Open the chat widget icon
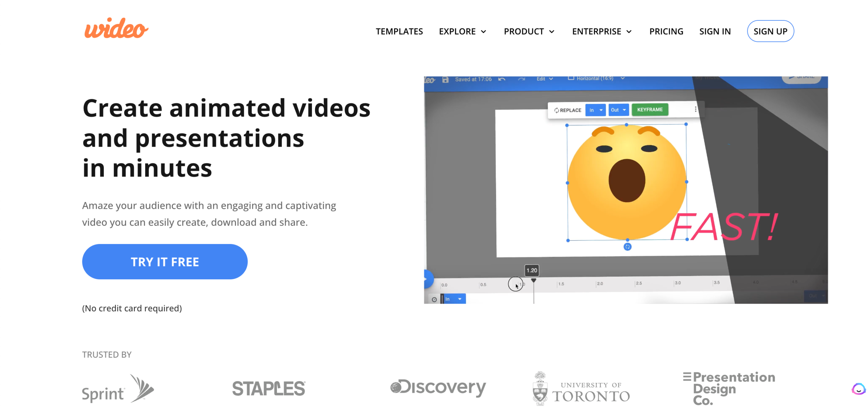The width and height of the screenshot is (868, 407). (x=858, y=389)
